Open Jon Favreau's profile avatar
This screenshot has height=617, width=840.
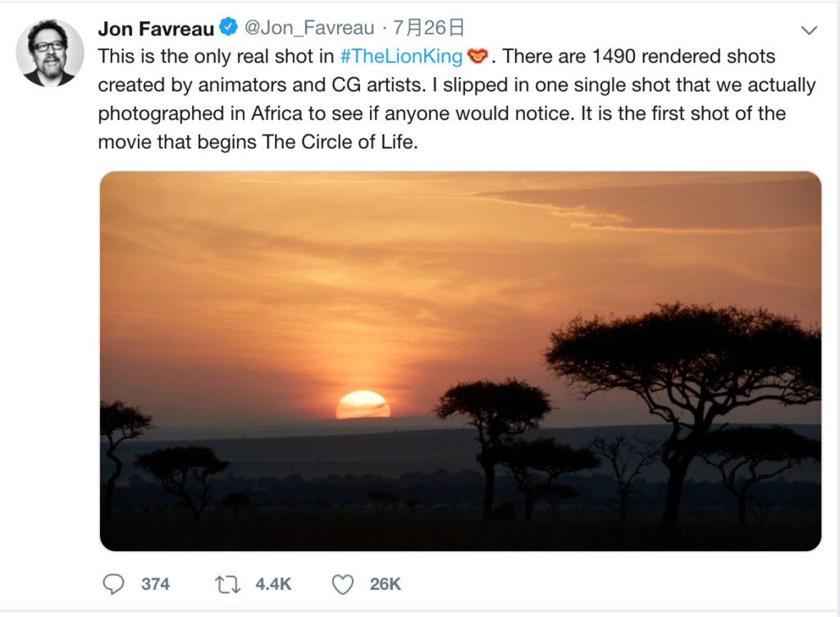49,53
